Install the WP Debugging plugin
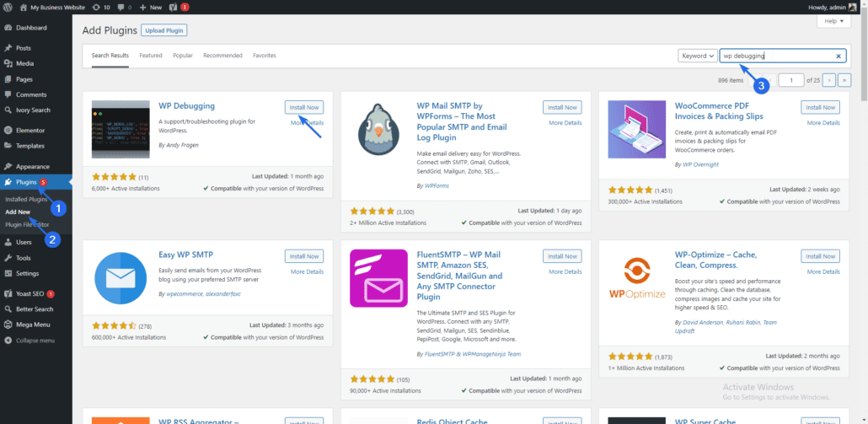Screen dimensions: 868x424 click(304, 107)
